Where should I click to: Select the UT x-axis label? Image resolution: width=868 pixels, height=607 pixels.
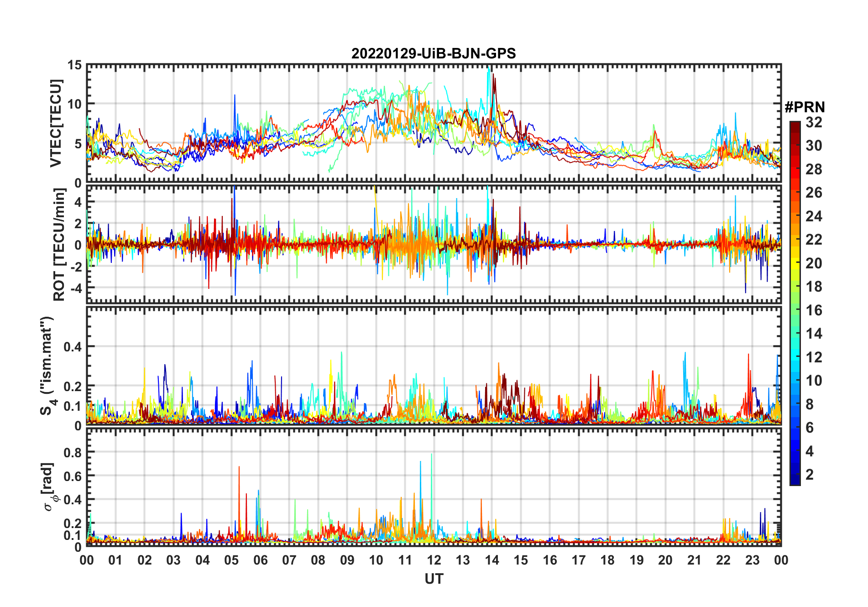pyautogui.click(x=434, y=579)
